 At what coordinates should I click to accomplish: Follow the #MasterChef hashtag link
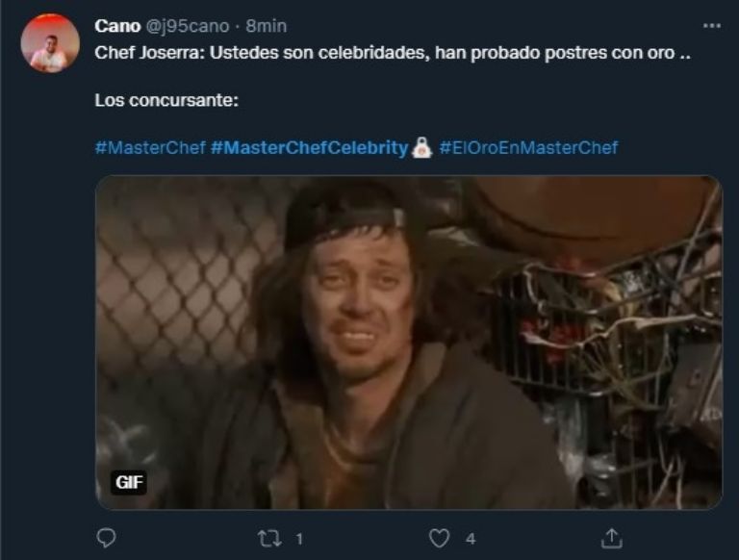[150, 148]
